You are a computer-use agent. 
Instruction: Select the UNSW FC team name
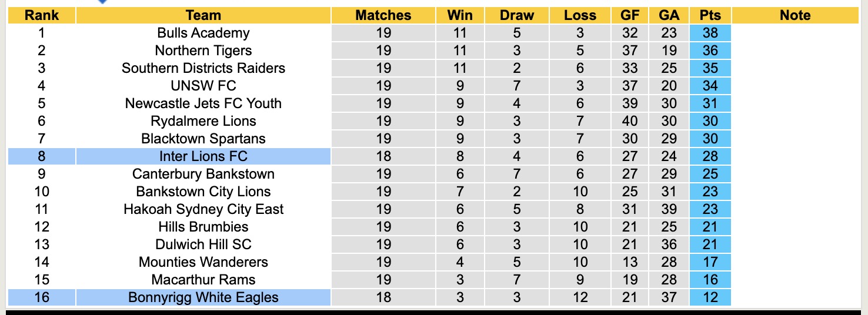(203, 86)
